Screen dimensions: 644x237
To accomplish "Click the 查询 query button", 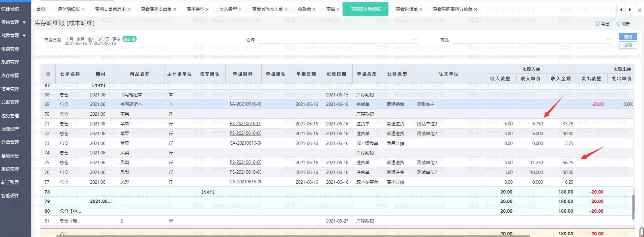I will tap(628, 37).
